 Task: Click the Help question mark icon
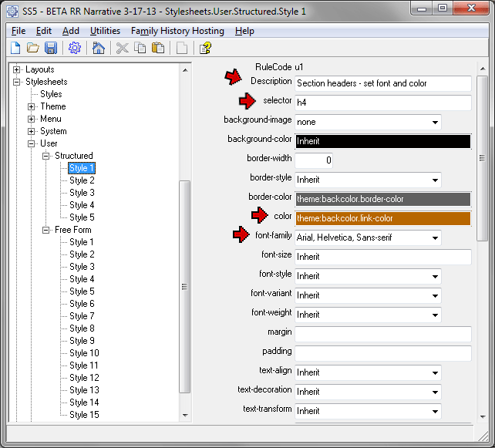coord(205,49)
